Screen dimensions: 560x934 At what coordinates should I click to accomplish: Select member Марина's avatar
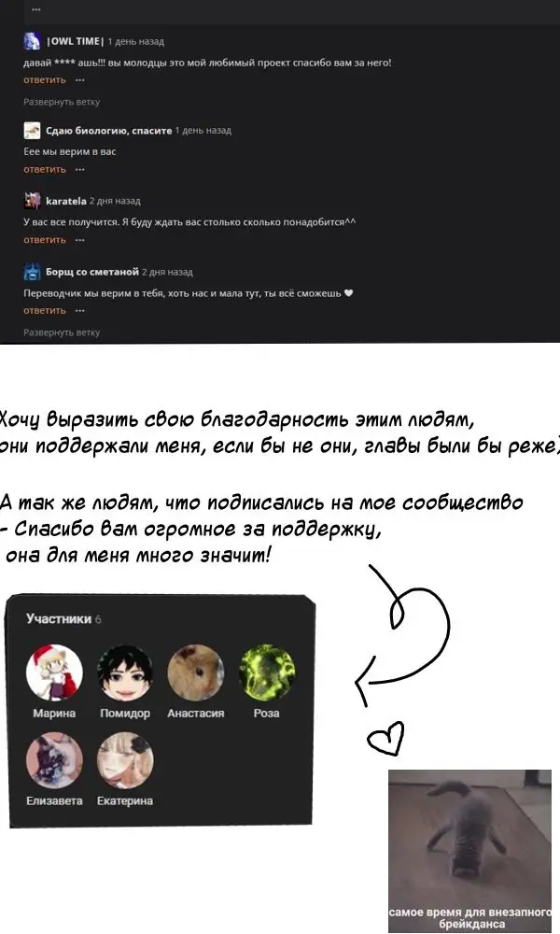(54, 672)
